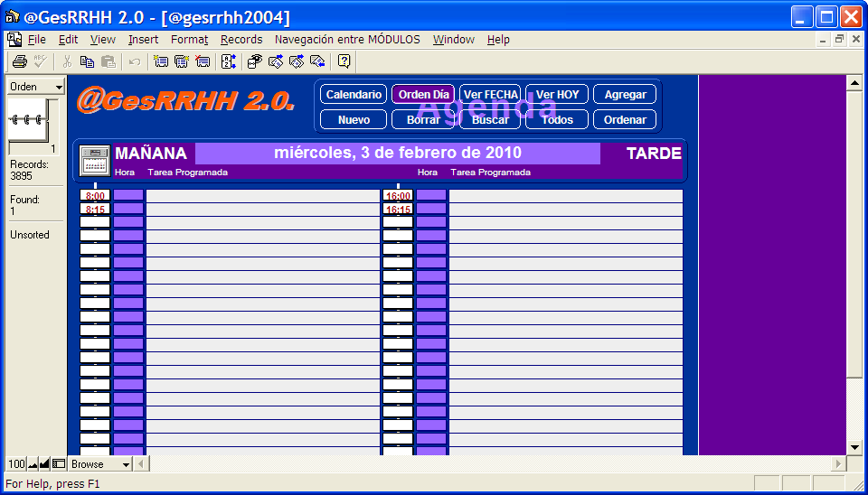Click the first blue right-arrow records toolbar icon
The width and height of the screenshot is (868, 495).
click(276, 61)
